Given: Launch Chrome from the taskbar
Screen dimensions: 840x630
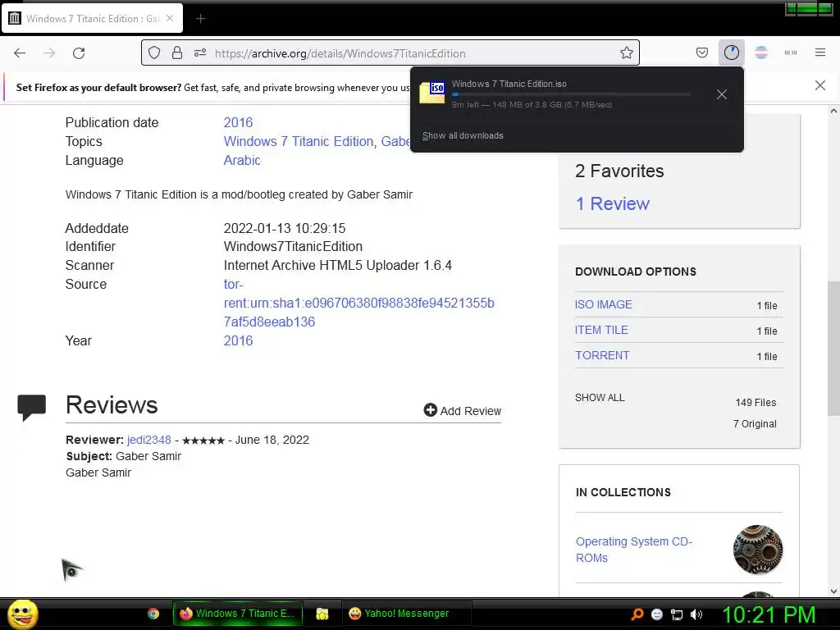Looking at the screenshot, I should click(153, 614).
